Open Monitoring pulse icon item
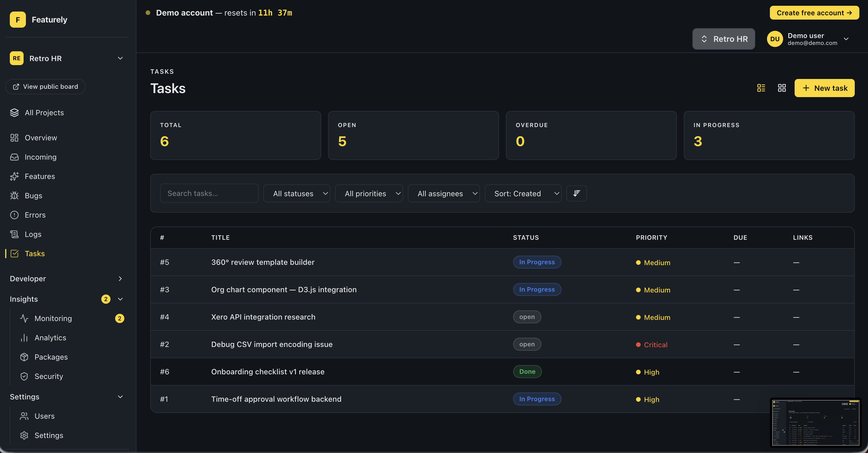Image resolution: width=868 pixels, height=453 pixels. (24, 318)
